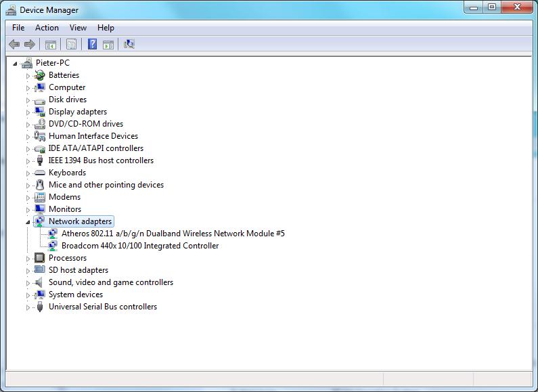Click the Monitors category icon
The image size is (538, 392).
tap(40, 209)
